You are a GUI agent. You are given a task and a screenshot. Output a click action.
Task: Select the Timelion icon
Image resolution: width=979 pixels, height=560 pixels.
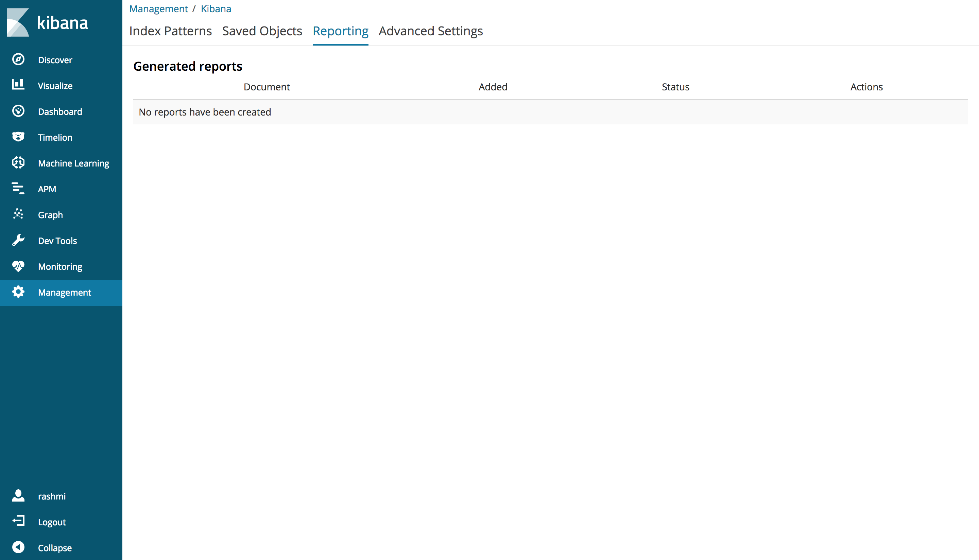click(18, 137)
